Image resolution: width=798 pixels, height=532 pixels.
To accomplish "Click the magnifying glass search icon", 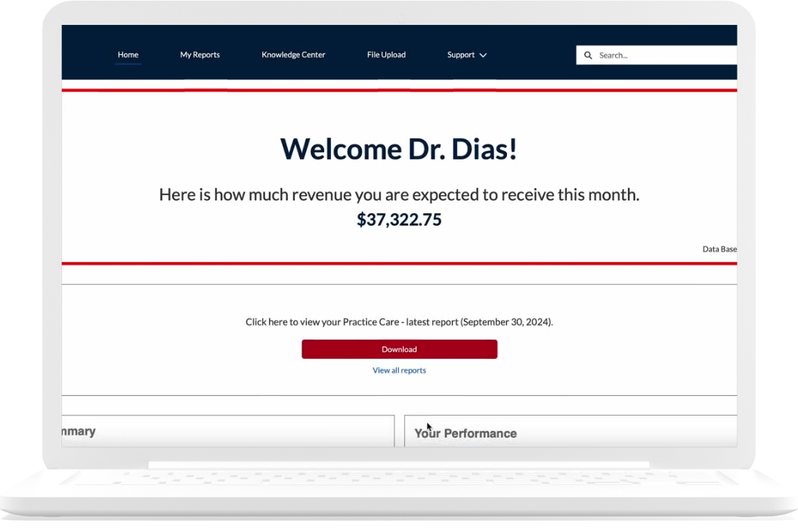I will click(x=588, y=54).
